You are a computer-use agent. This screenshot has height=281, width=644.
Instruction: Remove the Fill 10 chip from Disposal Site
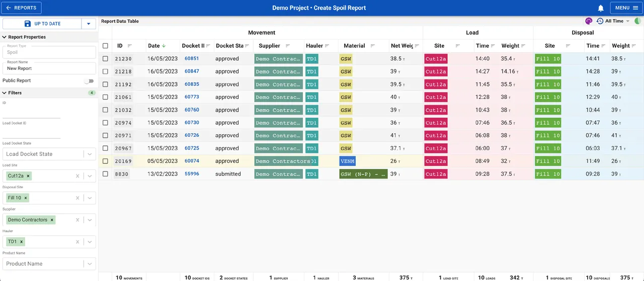click(26, 198)
